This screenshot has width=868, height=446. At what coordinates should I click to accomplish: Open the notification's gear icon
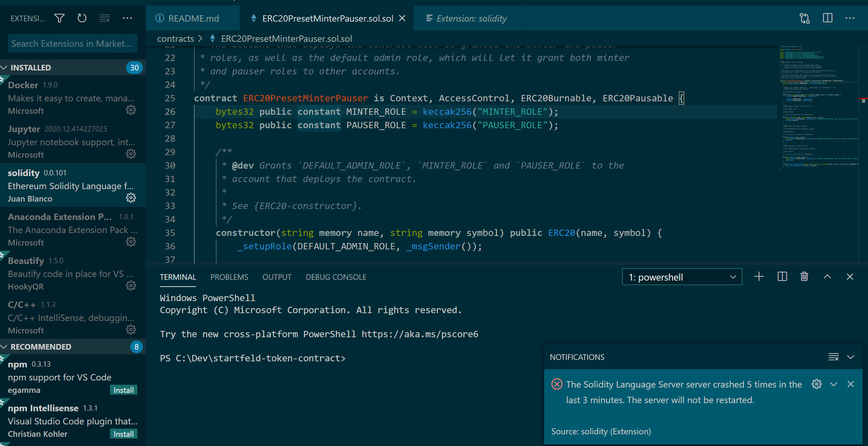point(817,384)
